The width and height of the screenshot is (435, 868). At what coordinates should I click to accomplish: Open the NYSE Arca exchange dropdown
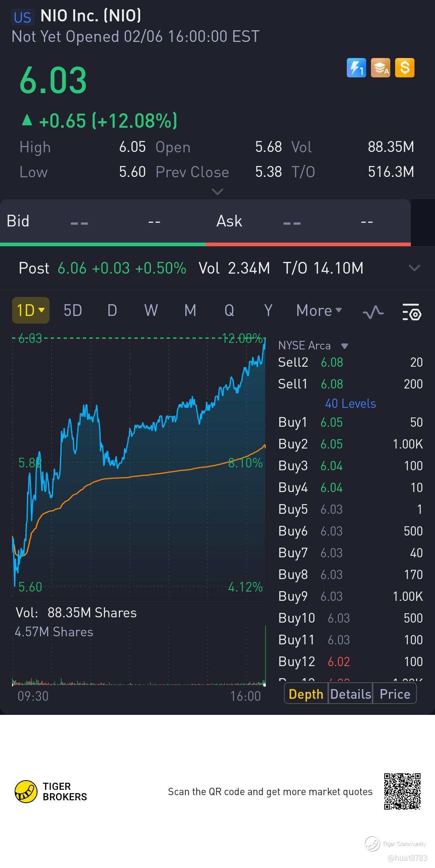tap(313, 345)
